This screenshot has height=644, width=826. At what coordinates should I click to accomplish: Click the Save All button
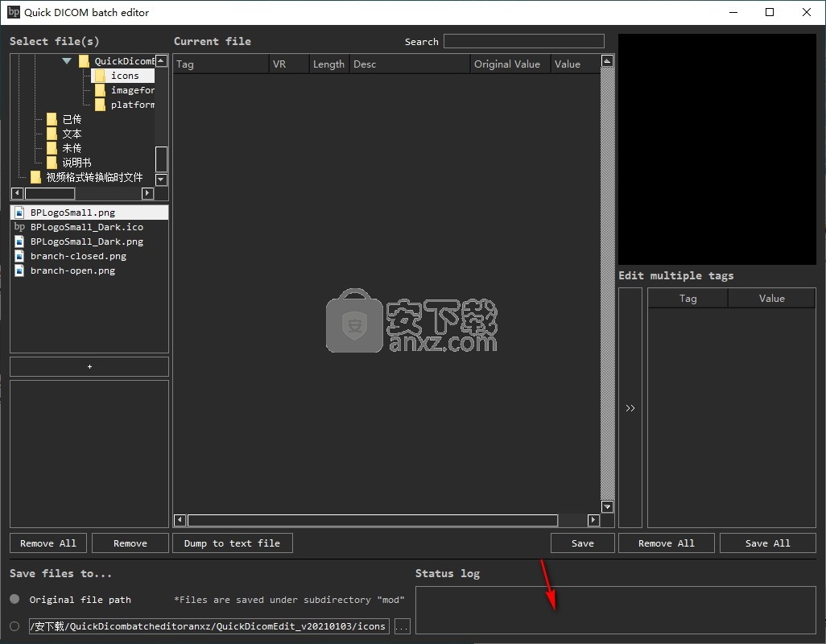pos(767,543)
